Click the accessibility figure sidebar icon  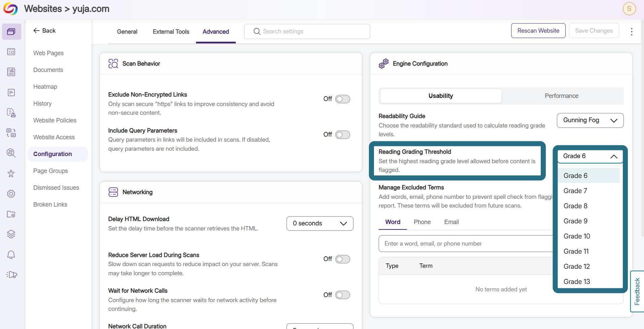(11, 174)
